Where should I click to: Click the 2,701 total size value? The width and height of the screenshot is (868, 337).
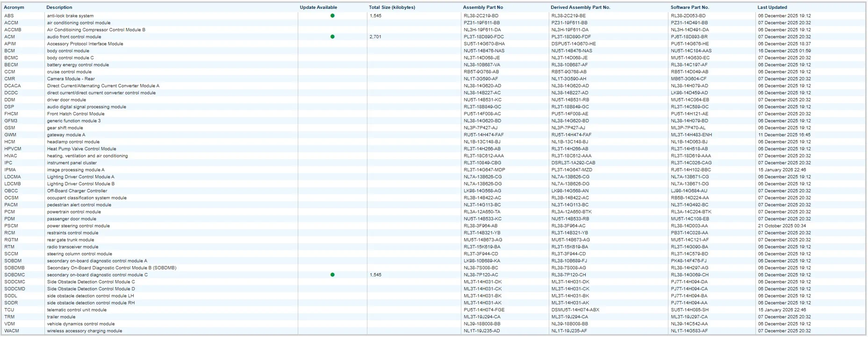point(375,37)
